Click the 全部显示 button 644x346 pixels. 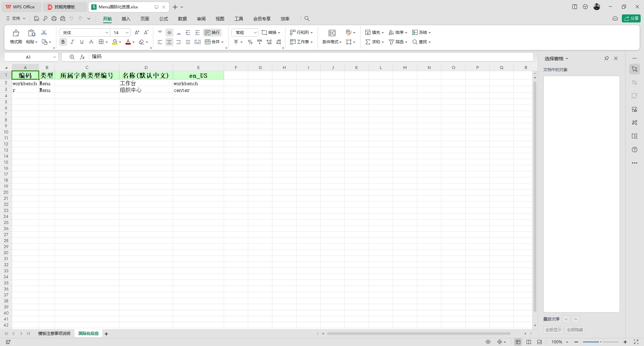(x=553, y=330)
